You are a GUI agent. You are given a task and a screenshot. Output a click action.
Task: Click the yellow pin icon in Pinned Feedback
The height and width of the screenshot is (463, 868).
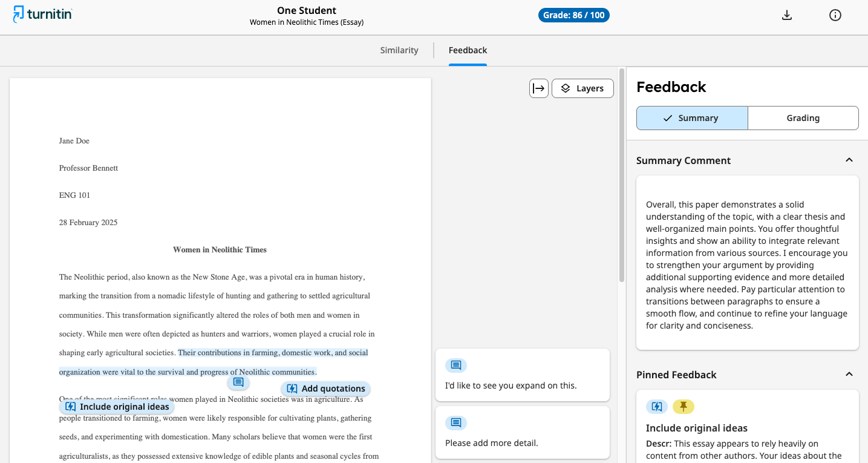click(x=684, y=407)
